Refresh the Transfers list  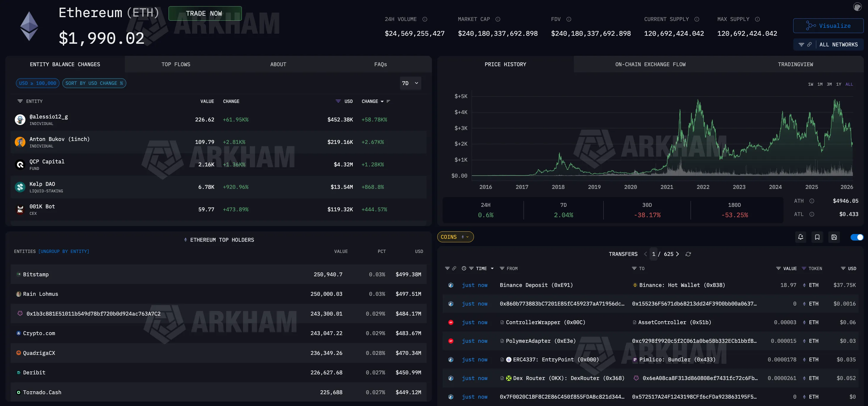pos(688,254)
